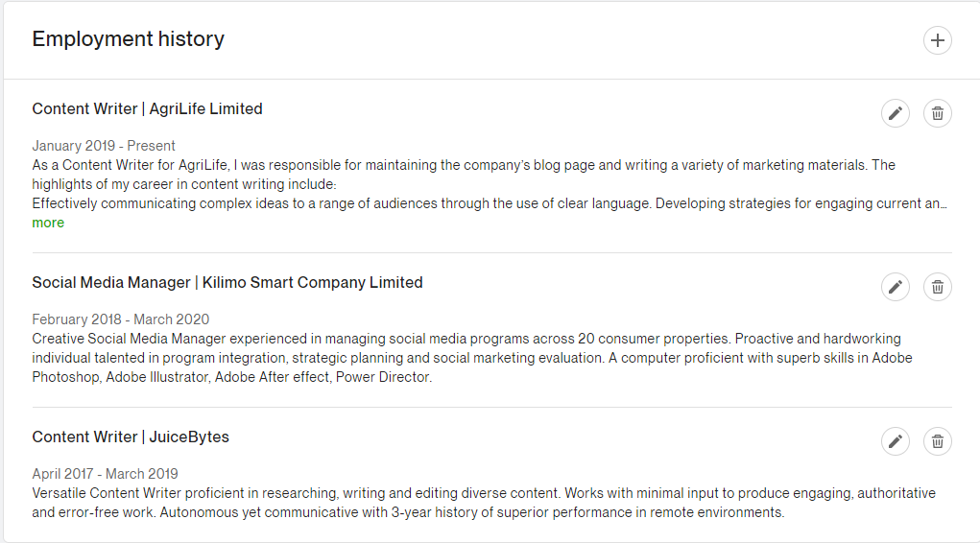Expand AgriLife description with the more link
The width and height of the screenshot is (980, 543).
tap(48, 223)
